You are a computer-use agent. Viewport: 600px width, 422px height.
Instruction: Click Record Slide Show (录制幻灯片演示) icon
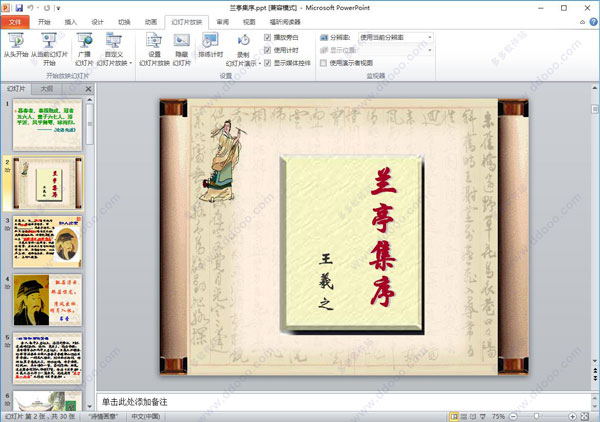point(243,41)
